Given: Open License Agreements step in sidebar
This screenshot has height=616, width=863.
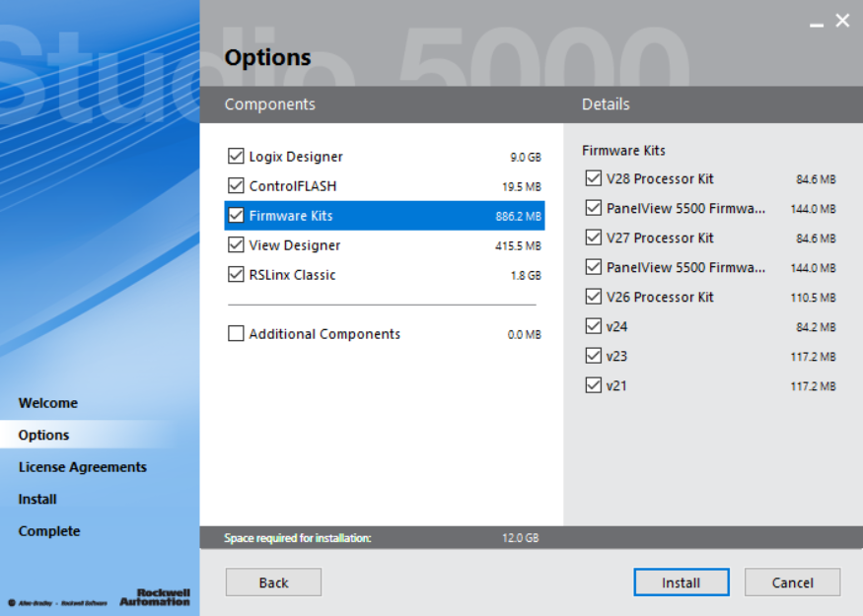Looking at the screenshot, I should click(83, 467).
